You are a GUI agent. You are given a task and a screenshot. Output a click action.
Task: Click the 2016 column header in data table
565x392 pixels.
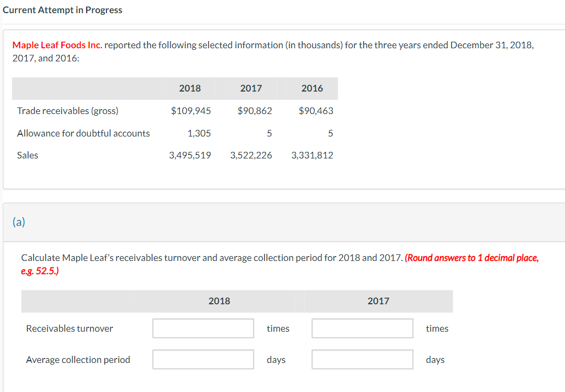click(312, 88)
